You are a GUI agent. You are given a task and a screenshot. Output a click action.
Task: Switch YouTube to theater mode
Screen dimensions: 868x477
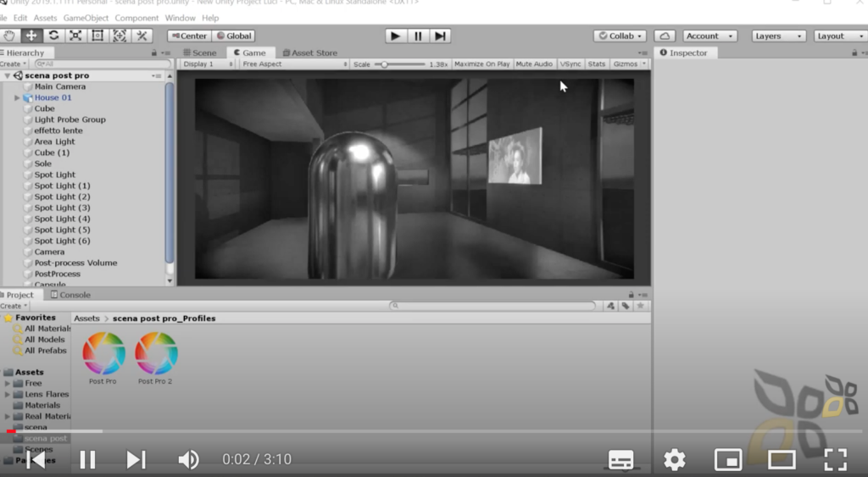[781, 459]
